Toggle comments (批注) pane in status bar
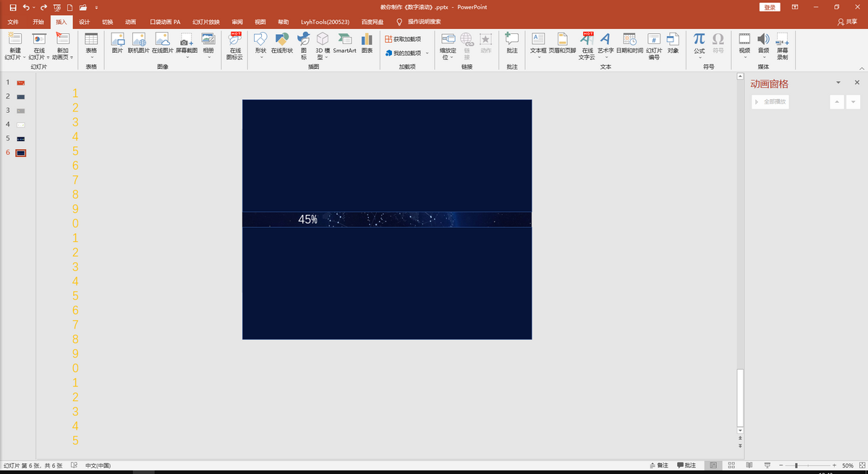The height and width of the screenshot is (474, 868). click(x=686, y=465)
